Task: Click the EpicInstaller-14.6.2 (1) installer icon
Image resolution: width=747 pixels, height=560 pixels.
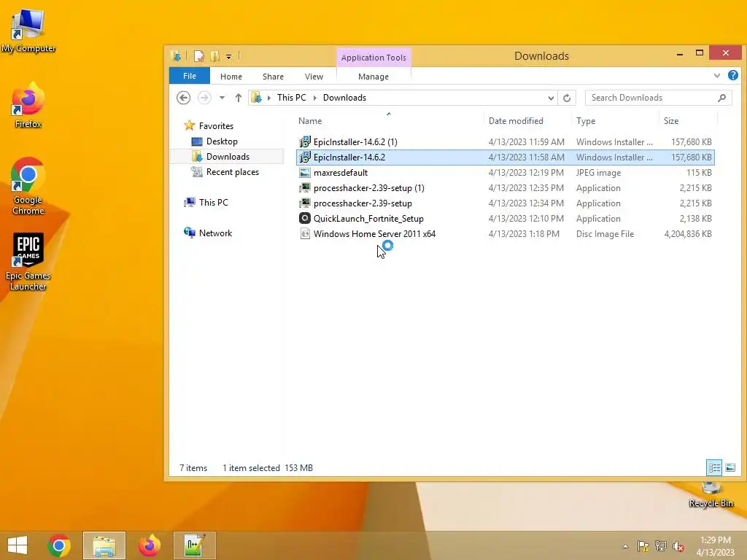Action: pyautogui.click(x=304, y=142)
